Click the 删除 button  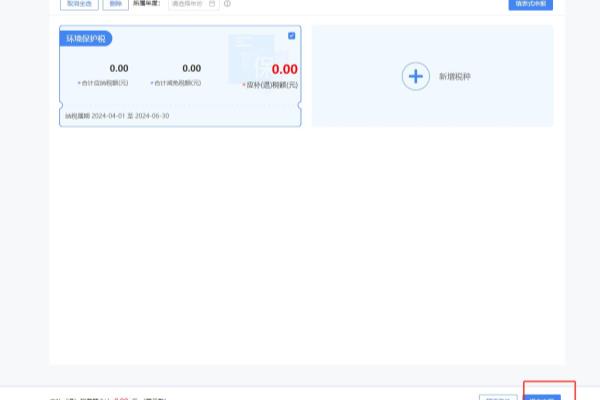[x=116, y=4]
